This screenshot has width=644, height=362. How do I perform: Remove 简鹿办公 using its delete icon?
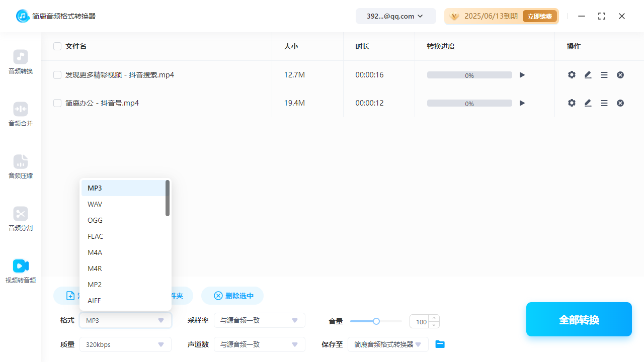click(620, 103)
